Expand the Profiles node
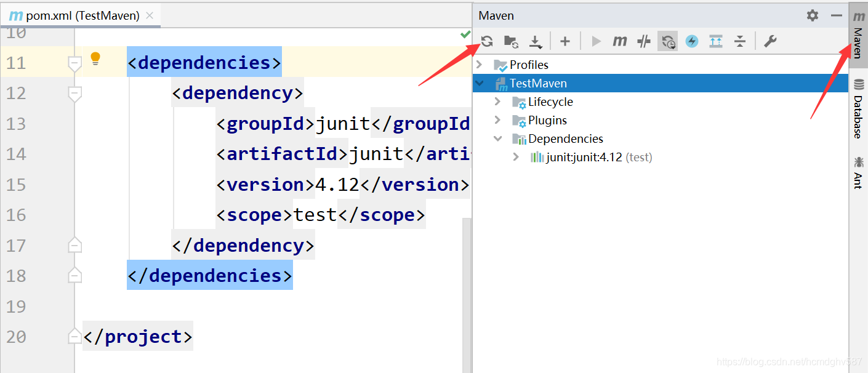The height and width of the screenshot is (373, 868). pos(480,65)
